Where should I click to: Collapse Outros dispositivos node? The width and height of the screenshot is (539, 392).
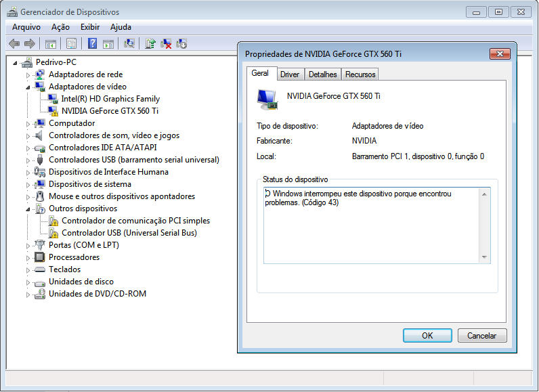pyautogui.click(x=28, y=209)
